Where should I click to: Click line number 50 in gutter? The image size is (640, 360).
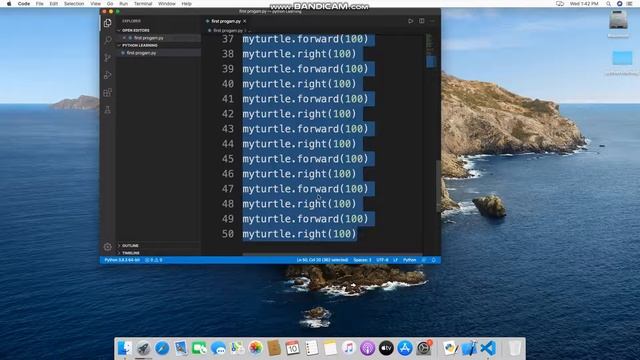[227, 234]
